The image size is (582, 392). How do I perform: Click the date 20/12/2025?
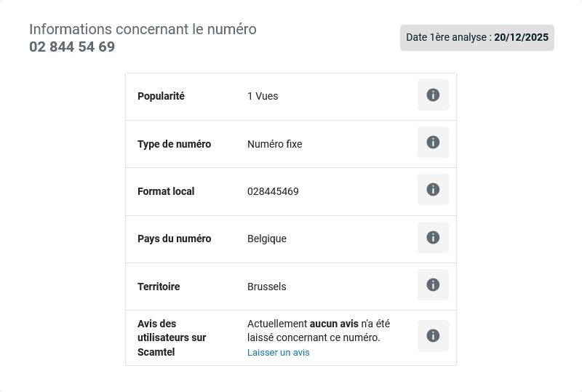tap(521, 38)
